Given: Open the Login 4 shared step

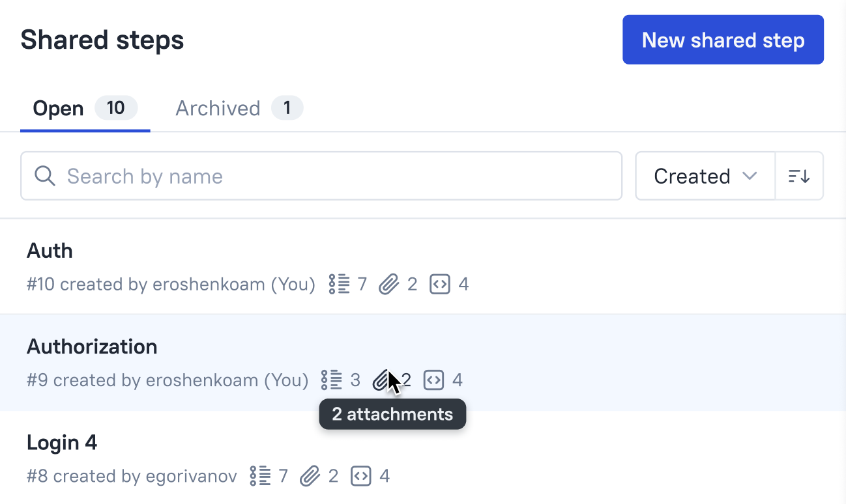Looking at the screenshot, I should pos(62,442).
